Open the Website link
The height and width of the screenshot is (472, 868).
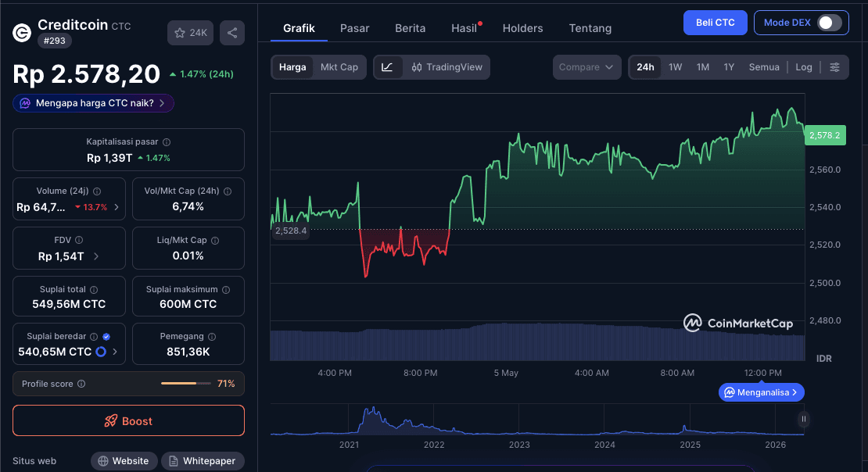click(x=124, y=461)
